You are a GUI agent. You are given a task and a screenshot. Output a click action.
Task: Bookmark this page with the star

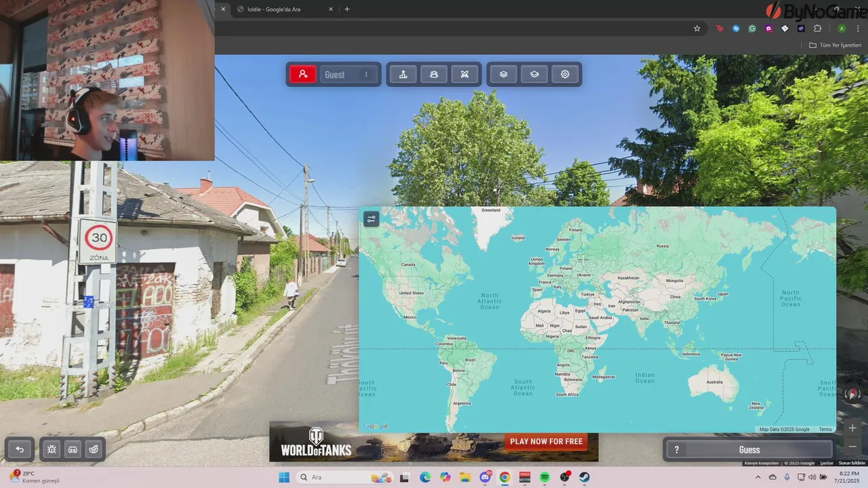(x=696, y=28)
